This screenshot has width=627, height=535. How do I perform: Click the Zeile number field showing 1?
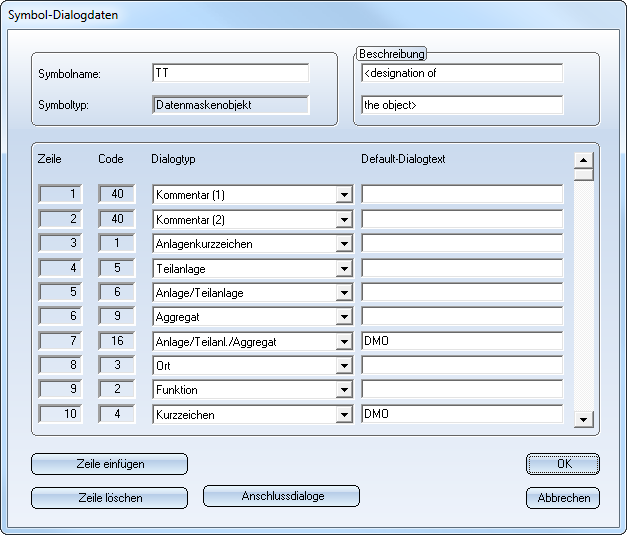60,194
